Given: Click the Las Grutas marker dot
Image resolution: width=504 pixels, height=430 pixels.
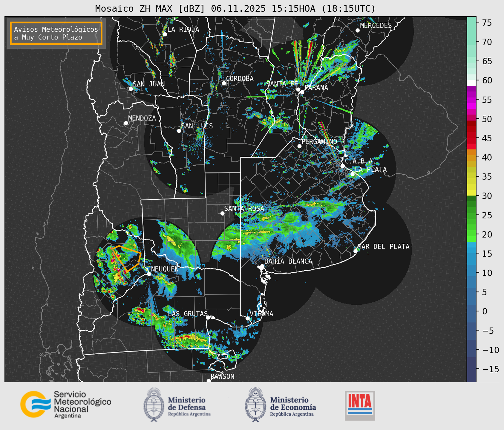Looking at the screenshot, I should click(208, 317).
